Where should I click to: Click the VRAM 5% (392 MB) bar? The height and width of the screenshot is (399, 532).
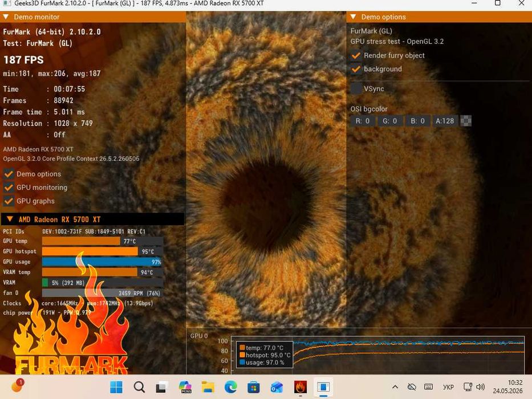[103, 283]
